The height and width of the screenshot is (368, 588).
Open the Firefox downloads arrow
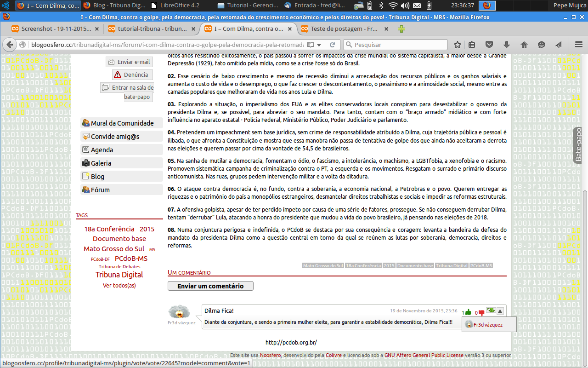[x=507, y=45]
